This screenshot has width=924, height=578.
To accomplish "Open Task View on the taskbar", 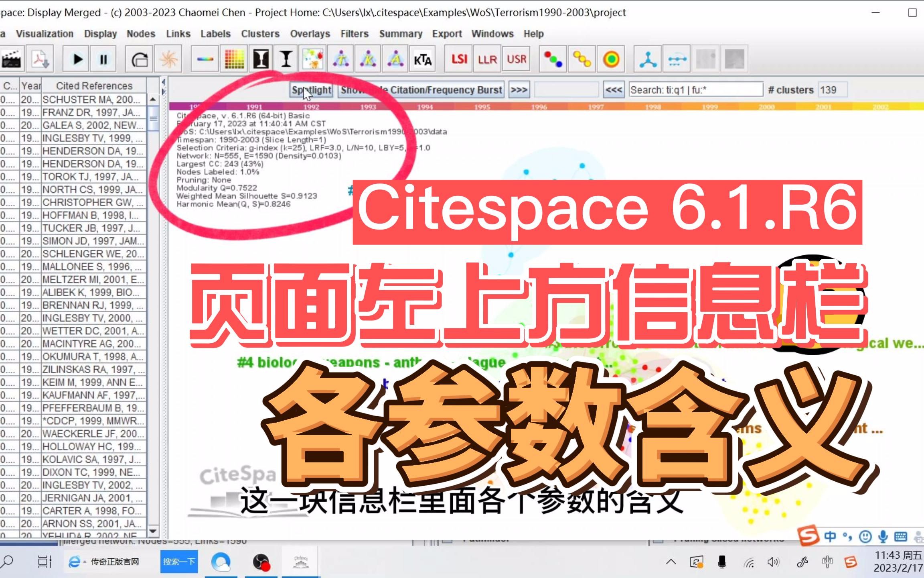I will pyautogui.click(x=45, y=562).
